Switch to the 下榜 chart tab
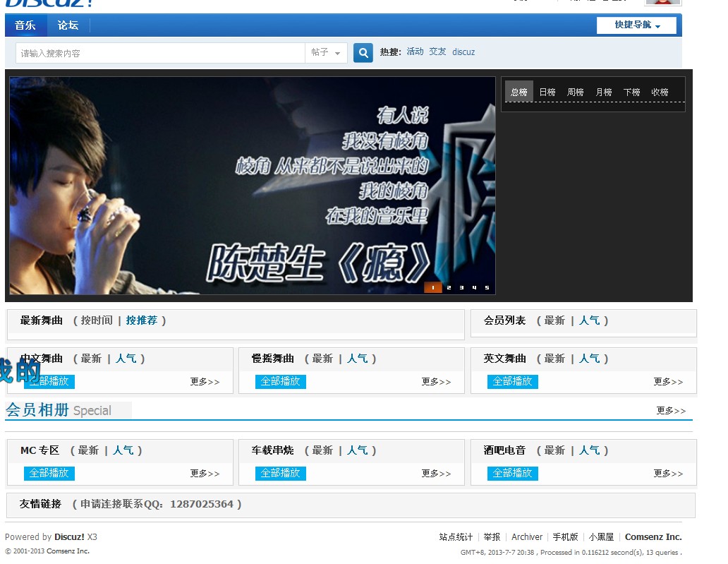728x564 pixels. coord(631,92)
